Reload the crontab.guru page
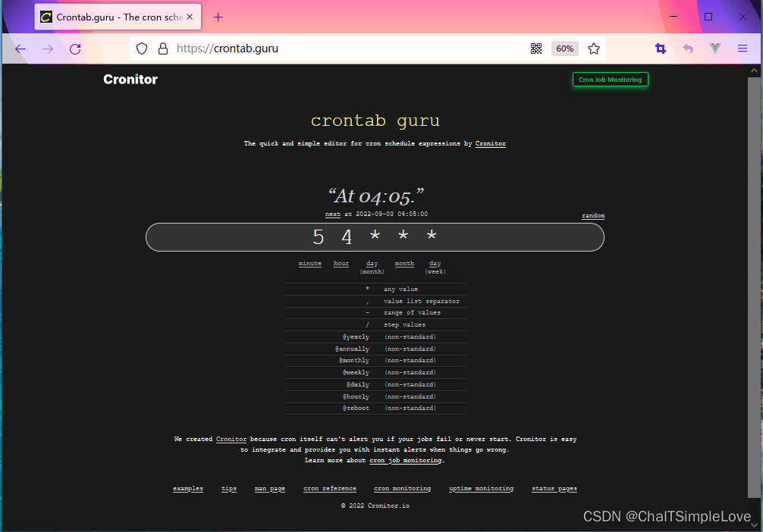Screen dimensions: 763x532 [75, 49]
